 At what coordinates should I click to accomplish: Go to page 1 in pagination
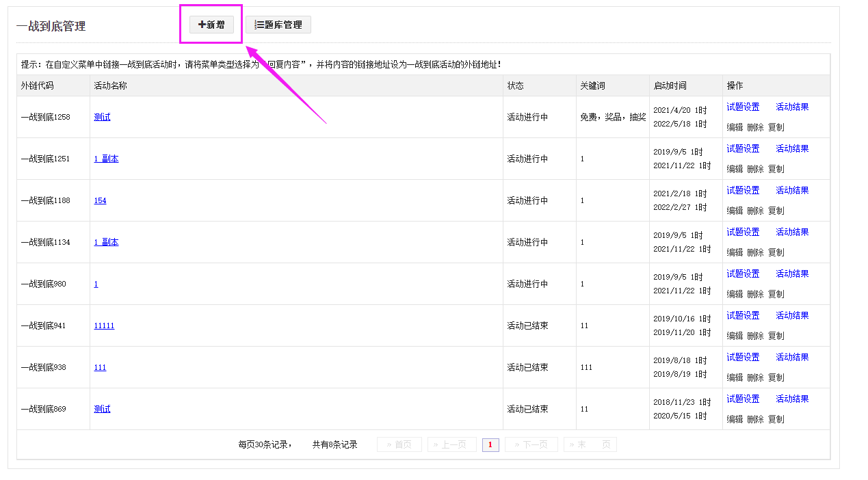(490, 444)
